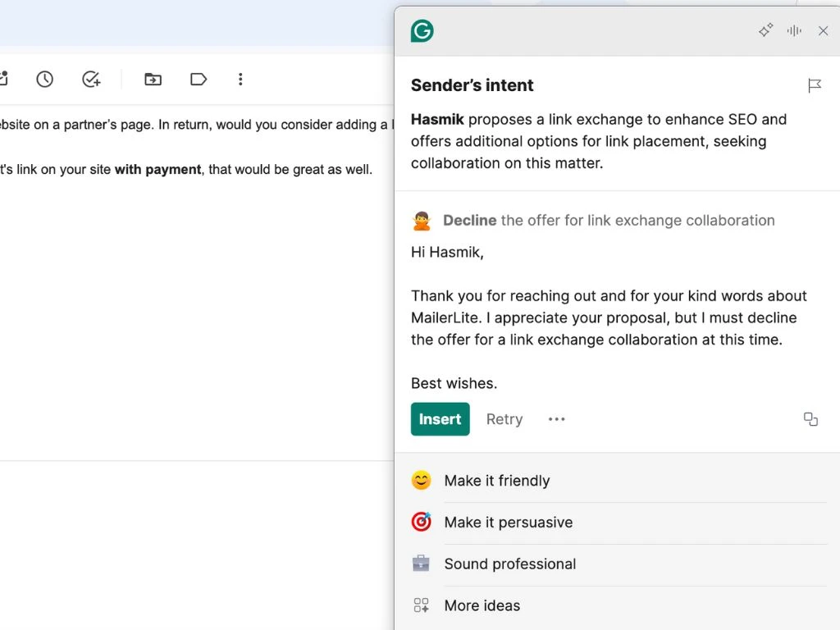The width and height of the screenshot is (840, 630).
Task: Close the Grammarly panel
Action: coord(823,31)
